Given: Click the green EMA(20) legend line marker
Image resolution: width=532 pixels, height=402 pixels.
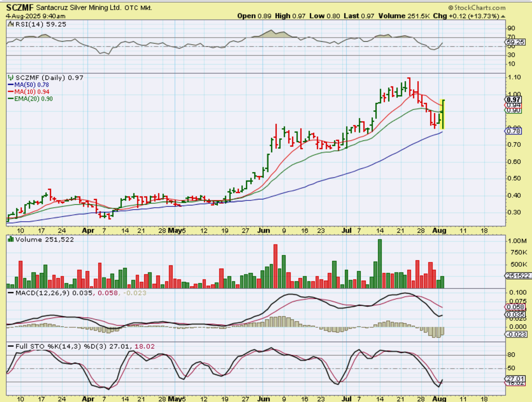Looking at the screenshot, I should (11, 99).
